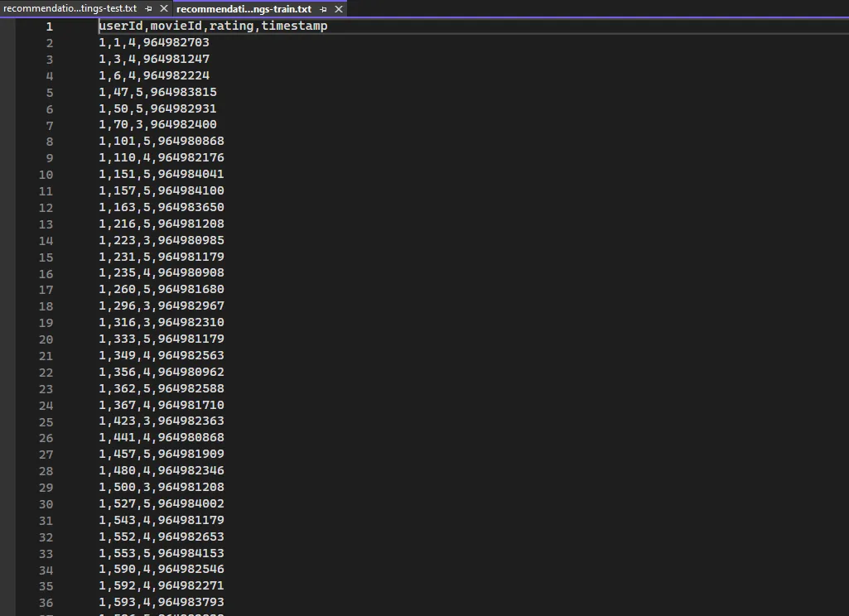The image size is (849, 616).
Task: Place cursor on row 1,527,5,964984002
Action: tap(162, 504)
